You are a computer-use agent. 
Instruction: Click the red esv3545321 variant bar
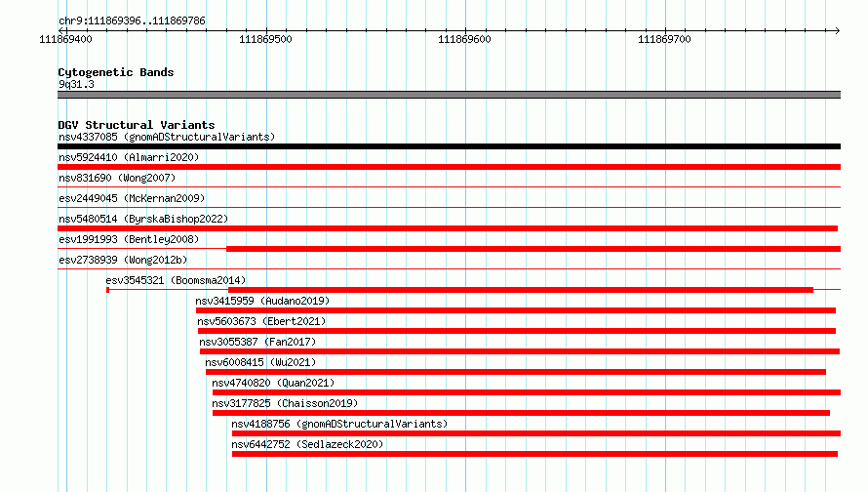point(521,290)
